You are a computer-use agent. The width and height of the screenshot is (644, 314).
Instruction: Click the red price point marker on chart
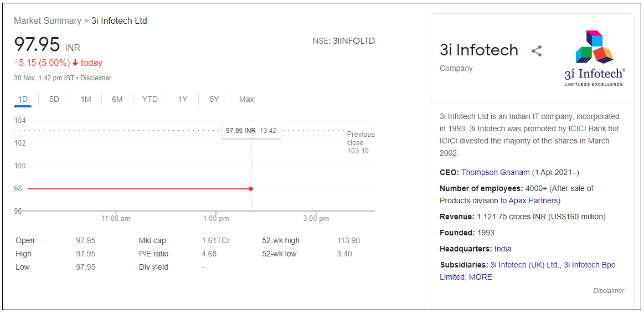[251, 189]
